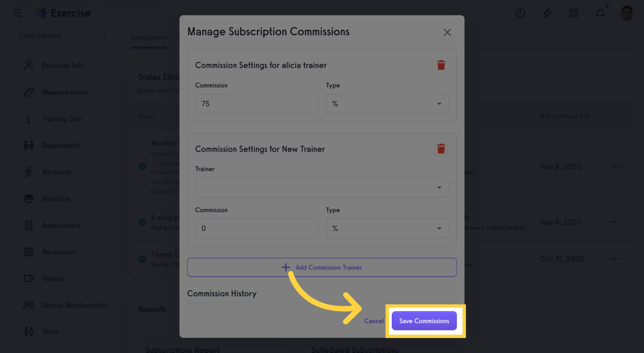Open the hamburger navigation menu

17,13
